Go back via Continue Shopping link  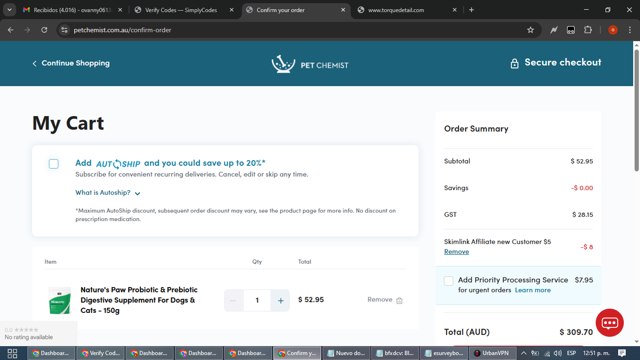point(71,63)
